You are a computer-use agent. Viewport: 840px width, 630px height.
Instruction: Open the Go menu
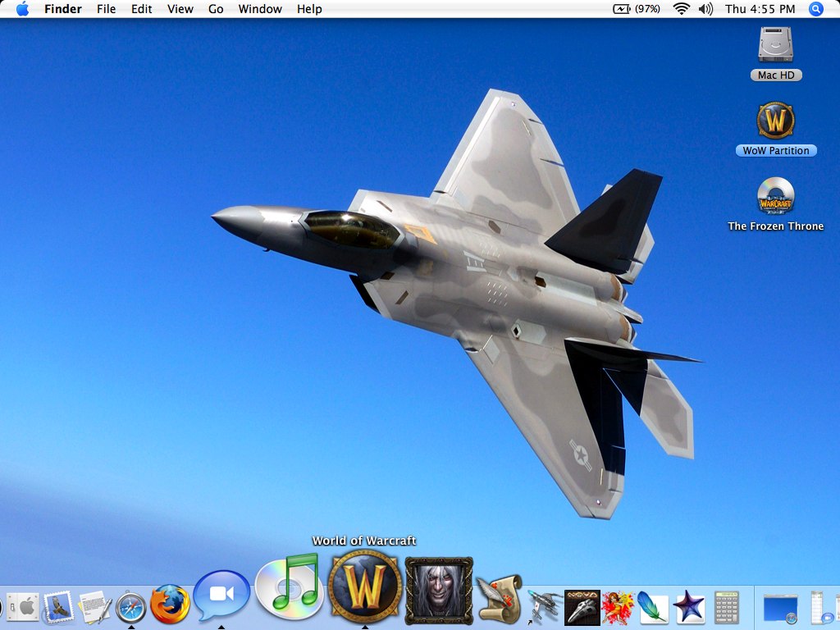point(216,9)
